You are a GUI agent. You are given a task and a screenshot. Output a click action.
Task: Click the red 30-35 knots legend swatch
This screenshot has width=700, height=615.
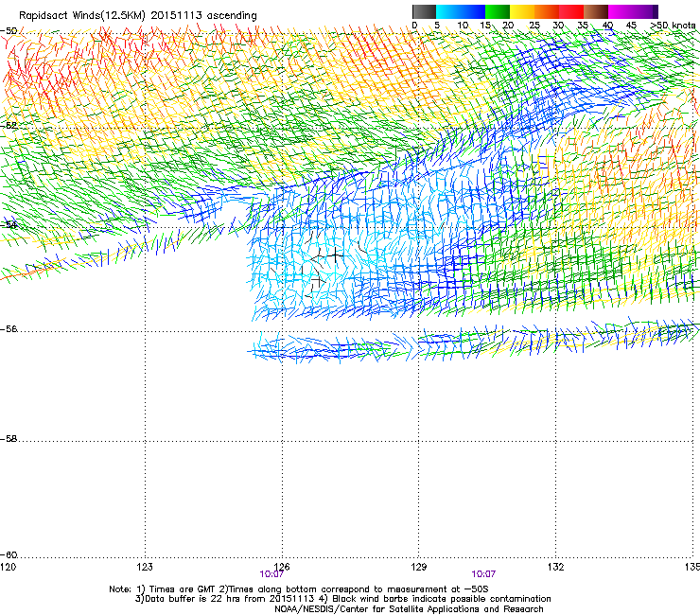[x=571, y=11]
